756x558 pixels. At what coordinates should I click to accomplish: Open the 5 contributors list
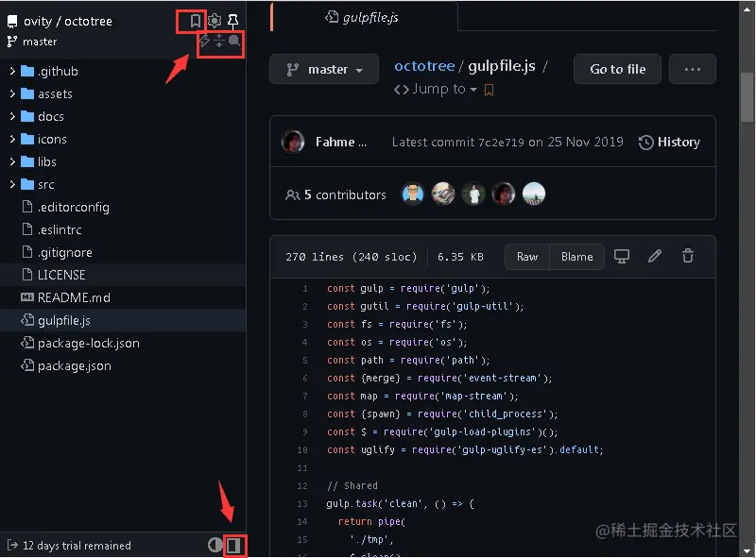pyautogui.click(x=335, y=194)
